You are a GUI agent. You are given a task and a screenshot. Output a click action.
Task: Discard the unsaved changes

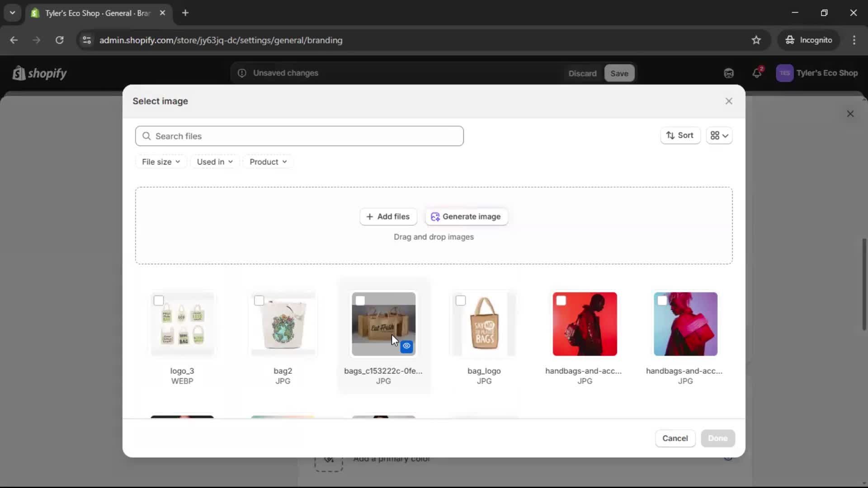(582, 73)
